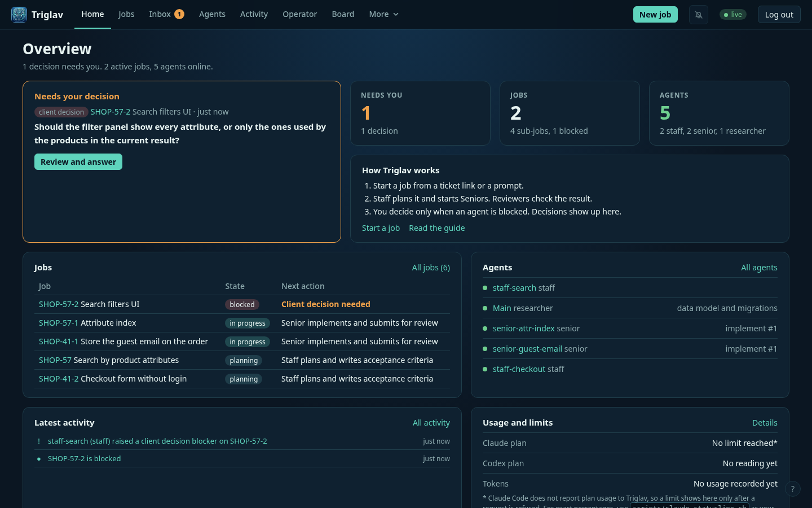Screen dimensions: 812x508
Task: Click the live status indicator
Action: pos(733,15)
